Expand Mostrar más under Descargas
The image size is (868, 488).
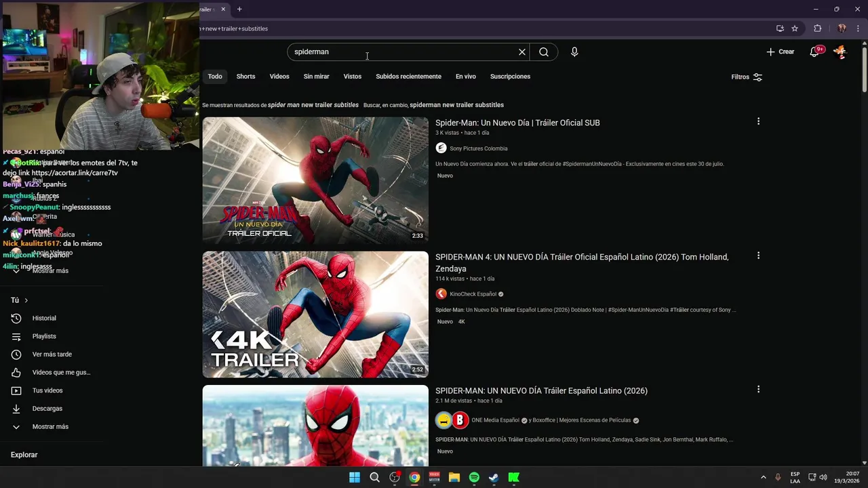(51, 427)
